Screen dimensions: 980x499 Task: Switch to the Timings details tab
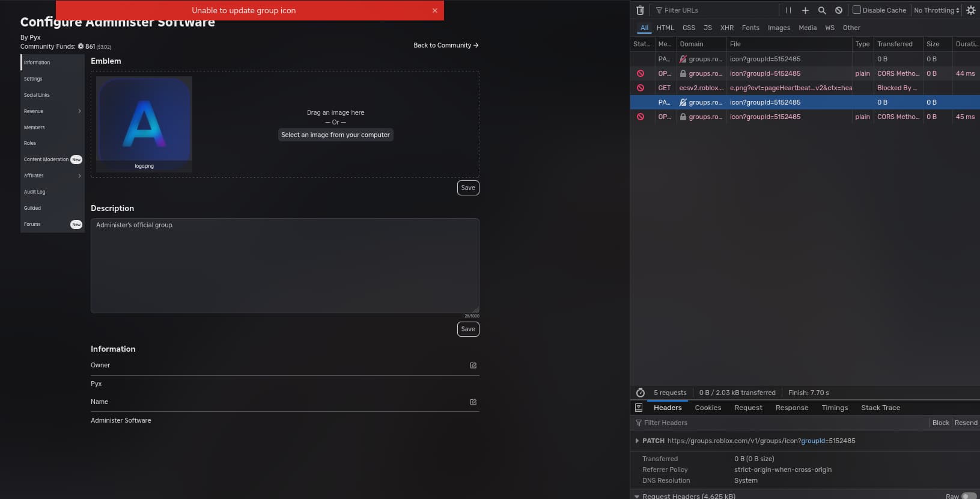(x=835, y=408)
